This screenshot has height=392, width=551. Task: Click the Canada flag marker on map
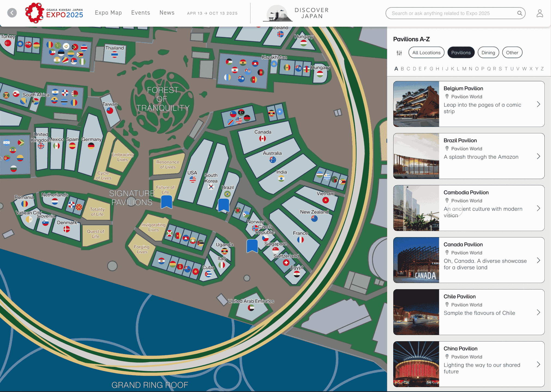coord(262,139)
